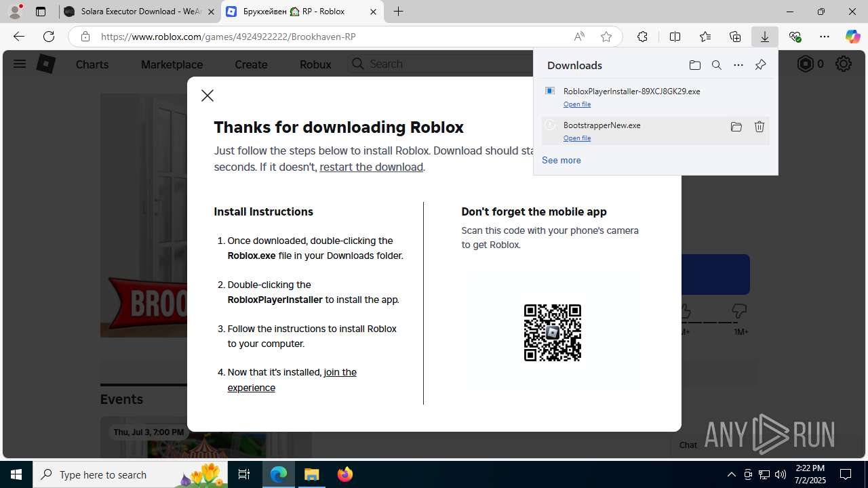This screenshot has height=488, width=868.
Task: Open file link for RobloxPlayerInstaller-89XCJ8GK29.exe
Action: (577, 104)
